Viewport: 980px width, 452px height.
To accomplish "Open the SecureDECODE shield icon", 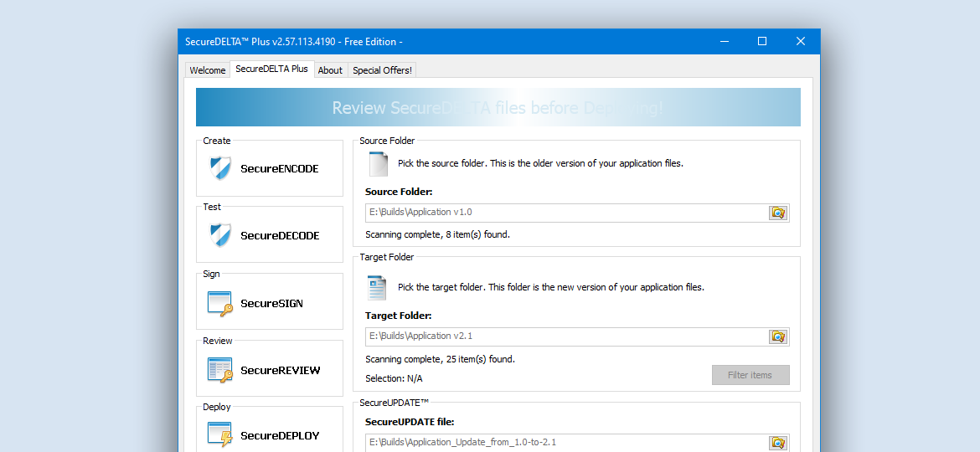I will [220, 235].
